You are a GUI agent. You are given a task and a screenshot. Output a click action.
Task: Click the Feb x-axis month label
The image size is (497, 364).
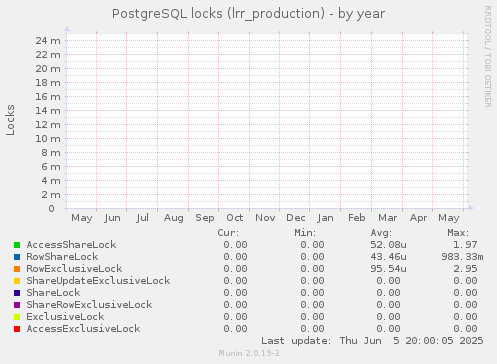[x=357, y=218]
